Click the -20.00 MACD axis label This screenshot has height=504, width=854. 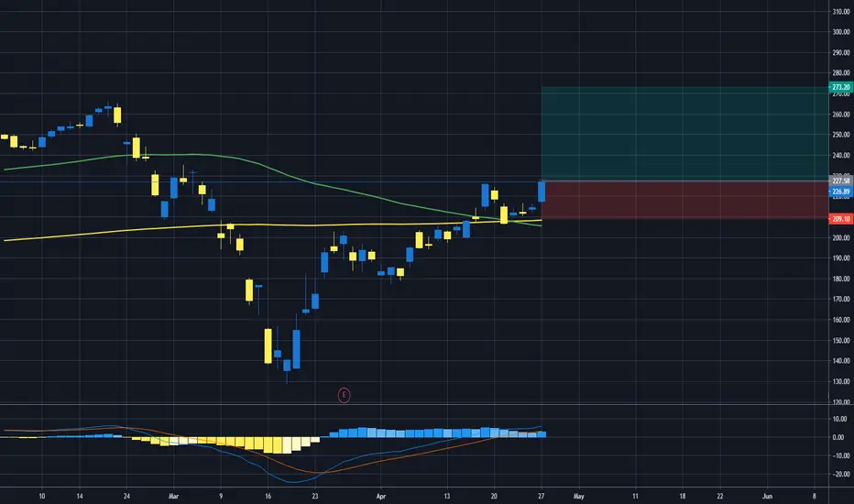840,474
